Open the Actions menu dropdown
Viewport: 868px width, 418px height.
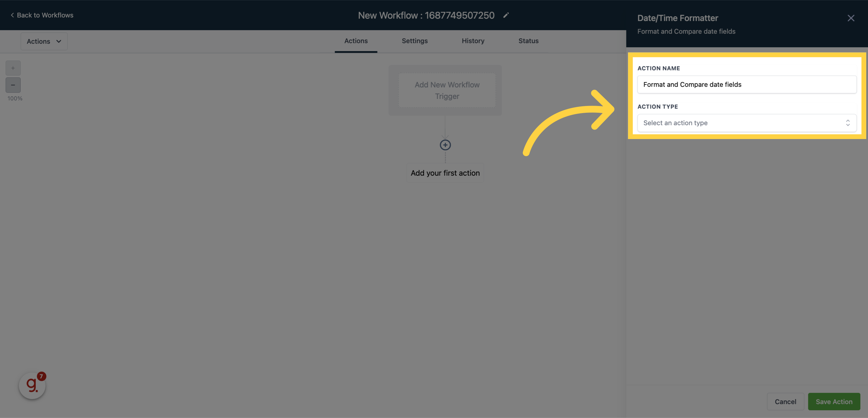pyautogui.click(x=44, y=41)
